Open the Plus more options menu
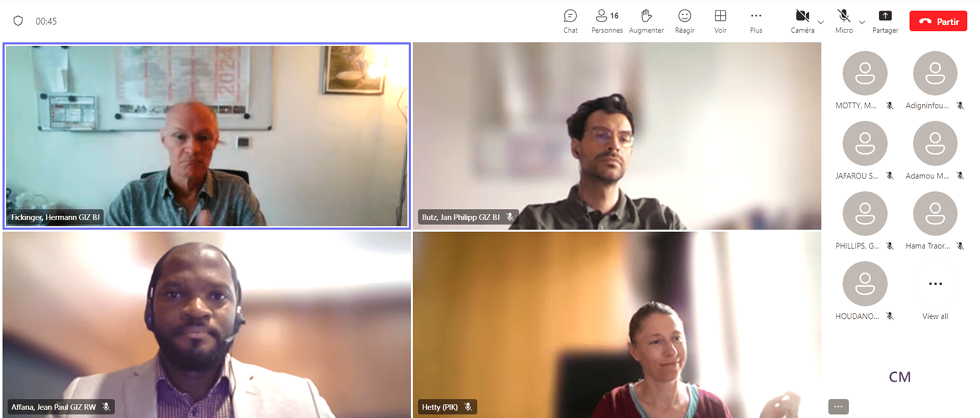The height and width of the screenshot is (418, 980). pyautogui.click(x=756, y=21)
